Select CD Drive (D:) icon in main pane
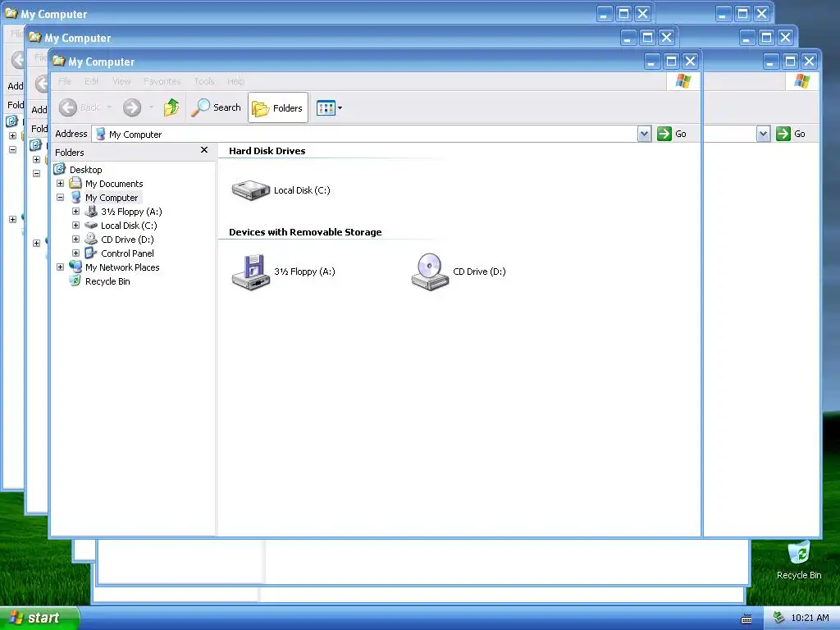This screenshot has height=630, width=840. click(x=430, y=272)
